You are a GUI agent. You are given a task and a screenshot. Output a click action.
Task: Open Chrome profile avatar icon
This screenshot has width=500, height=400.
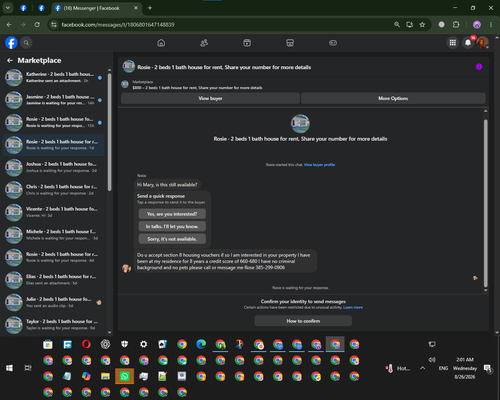click(477, 25)
